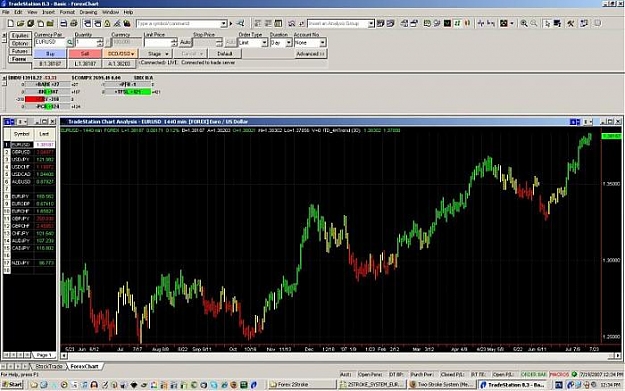The image size is (625, 391).
Task: Click the yellow padlock toolbar icon
Action: [107, 24]
